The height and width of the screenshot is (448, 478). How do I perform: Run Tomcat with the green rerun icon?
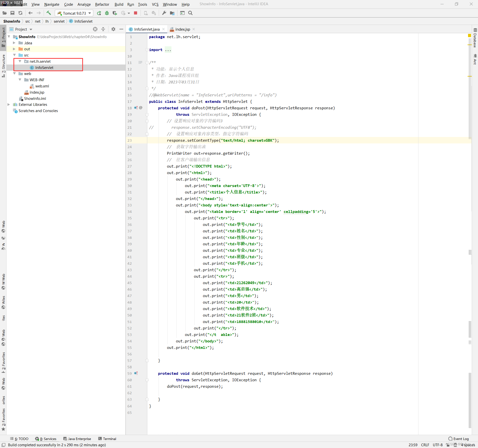(x=99, y=13)
